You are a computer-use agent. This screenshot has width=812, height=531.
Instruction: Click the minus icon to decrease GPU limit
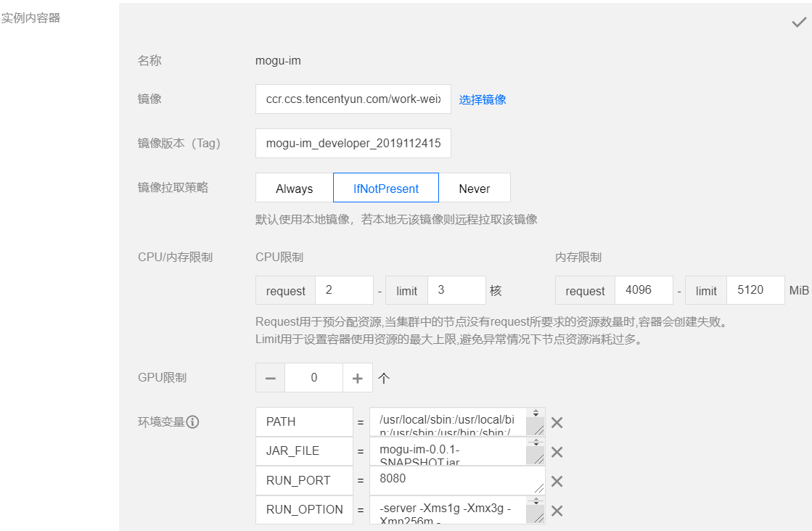(x=270, y=377)
